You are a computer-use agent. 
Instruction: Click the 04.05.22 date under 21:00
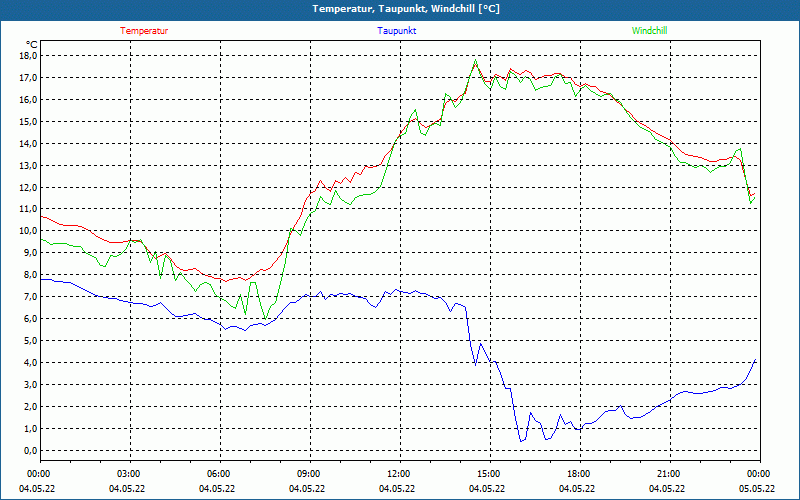[x=667, y=489]
